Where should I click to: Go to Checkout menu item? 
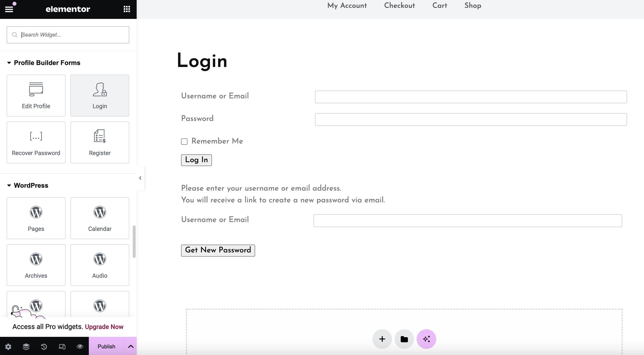pos(399,5)
